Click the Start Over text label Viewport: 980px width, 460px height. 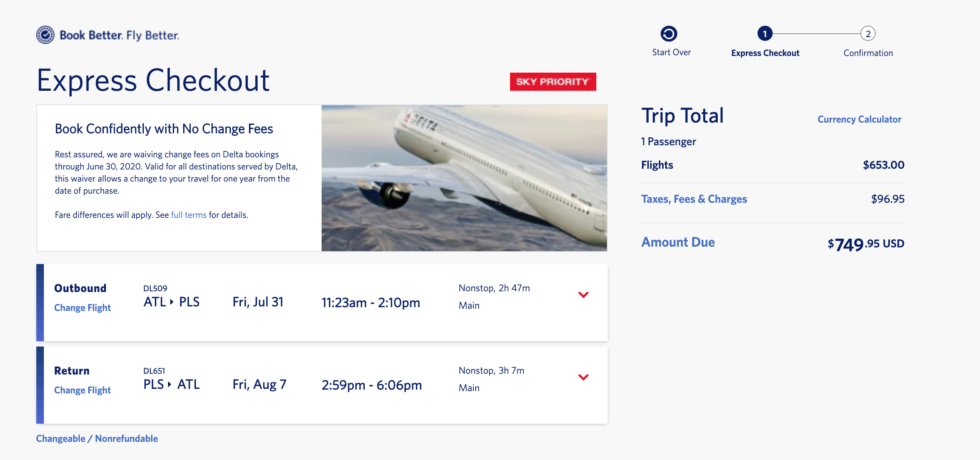(x=671, y=52)
